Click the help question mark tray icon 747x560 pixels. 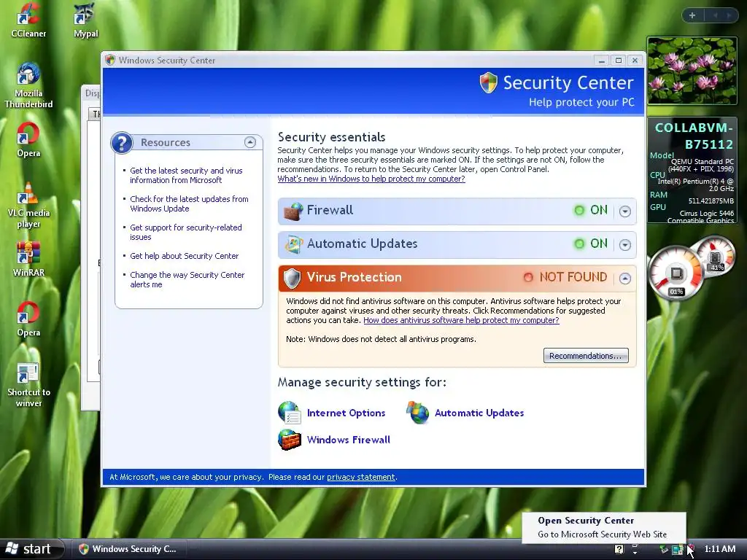point(619,549)
